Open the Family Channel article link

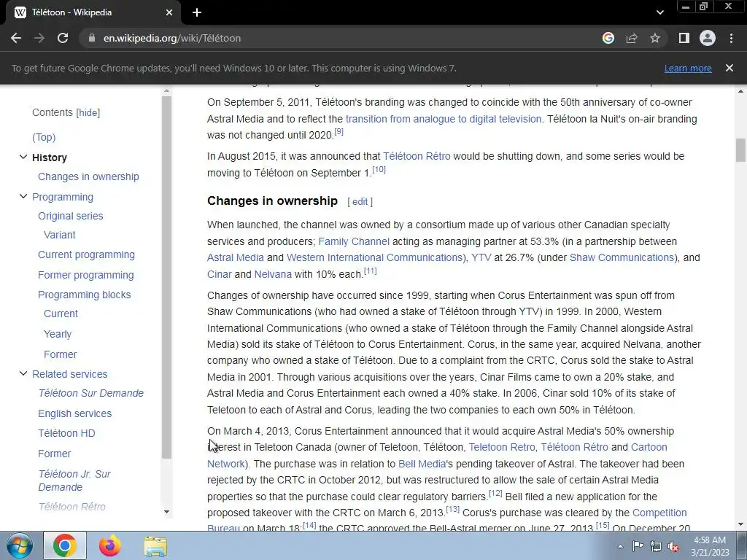click(354, 241)
